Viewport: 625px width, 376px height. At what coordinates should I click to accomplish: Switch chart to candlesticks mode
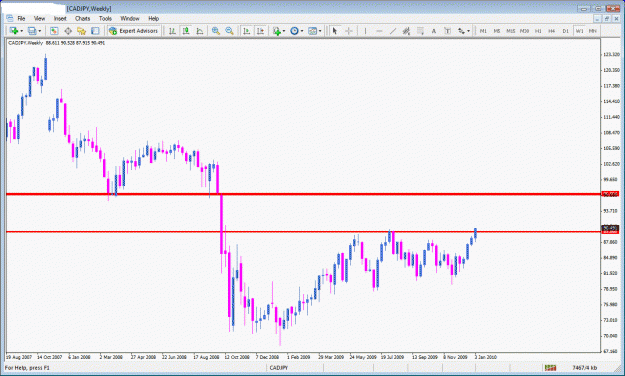pos(186,31)
